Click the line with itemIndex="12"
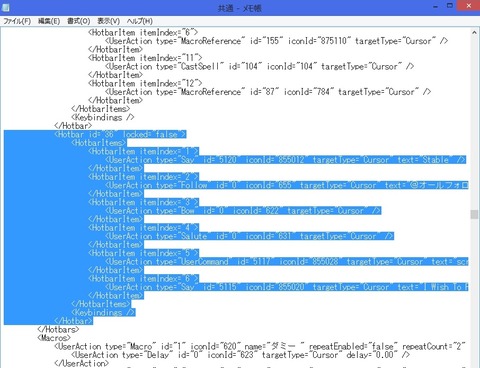Viewport: 480px width, 368px height. point(145,83)
